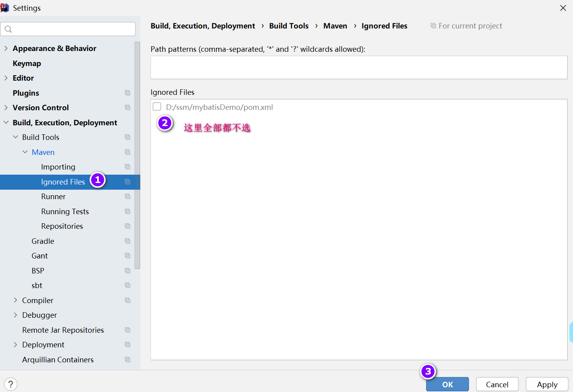Select Running Tests under Maven
The height and width of the screenshot is (392, 573).
pyautogui.click(x=65, y=211)
